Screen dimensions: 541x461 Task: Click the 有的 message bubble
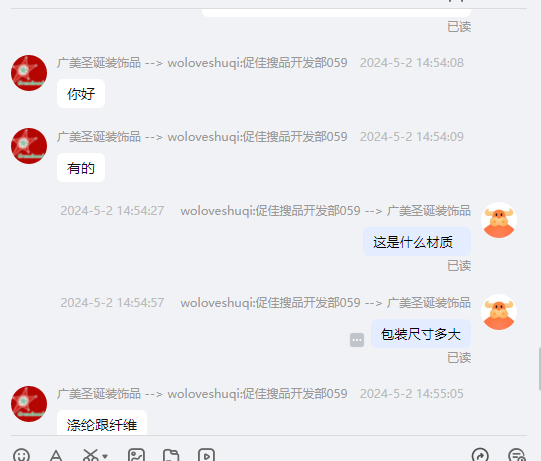(81, 168)
